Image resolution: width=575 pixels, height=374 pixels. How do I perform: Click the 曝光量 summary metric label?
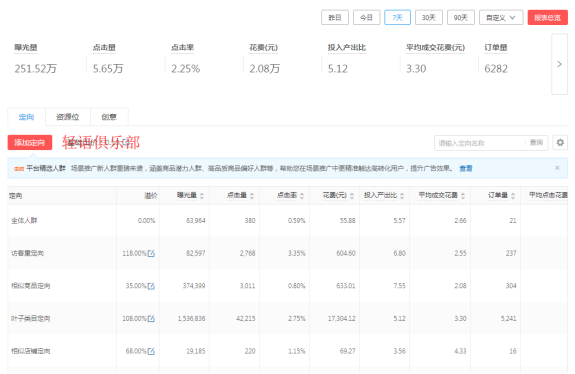(26, 48)
